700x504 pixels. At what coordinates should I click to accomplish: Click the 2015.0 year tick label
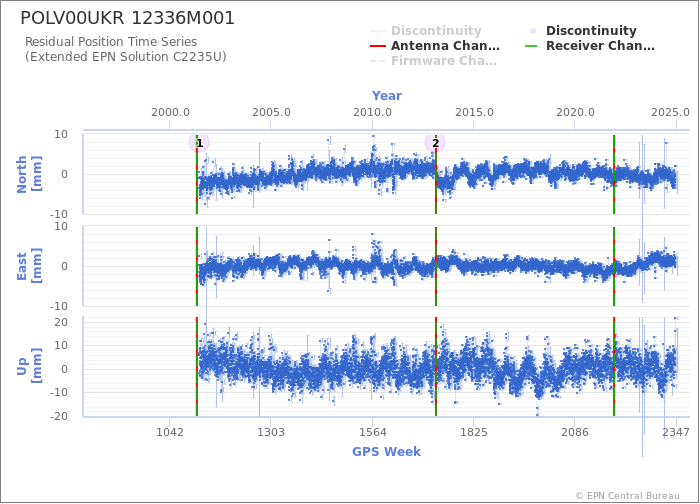[474, 112]
